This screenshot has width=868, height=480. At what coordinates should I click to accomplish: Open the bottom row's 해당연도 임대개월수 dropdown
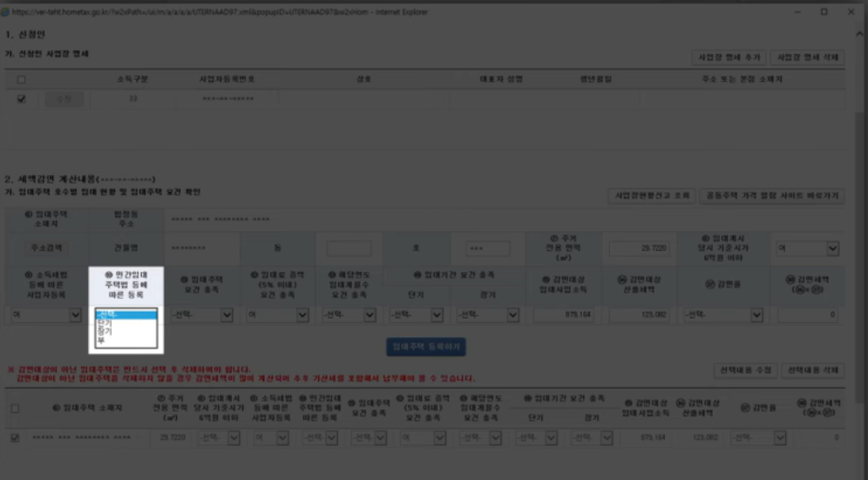[x=480, y=437]
